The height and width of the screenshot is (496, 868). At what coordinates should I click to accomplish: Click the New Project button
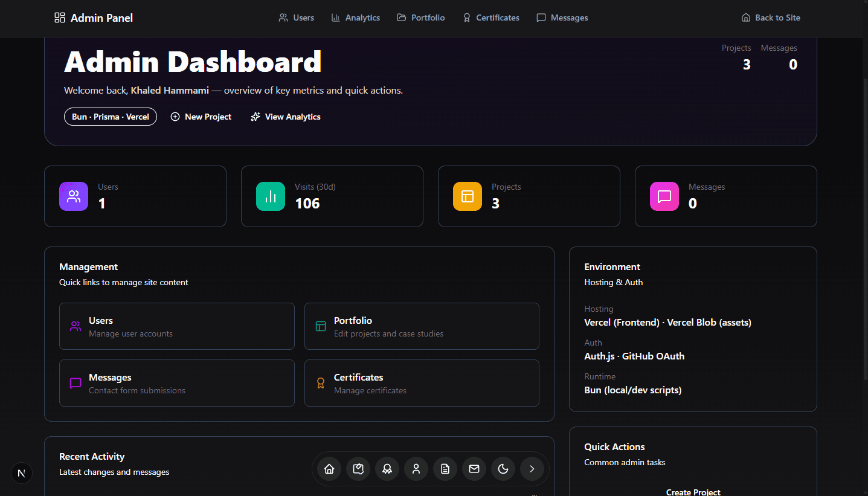point(201,117)
